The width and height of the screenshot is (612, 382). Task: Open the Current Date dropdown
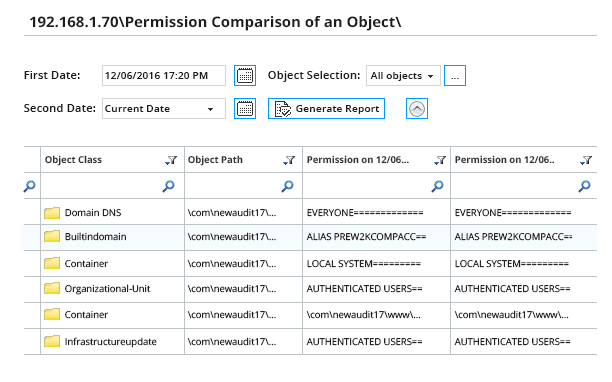(164, 108)
